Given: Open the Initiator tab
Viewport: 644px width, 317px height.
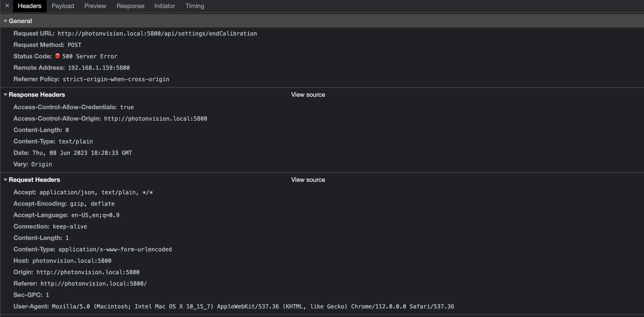Looking at the screenshot, I should coord(165,6).
